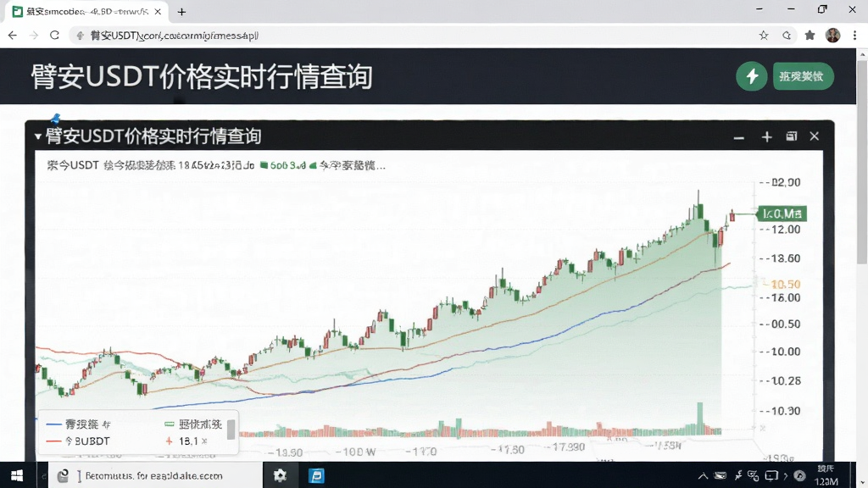The width and height of the screenshot is (868, 488).
Task: Toggle the blue line legend entry
Action: 79,424
